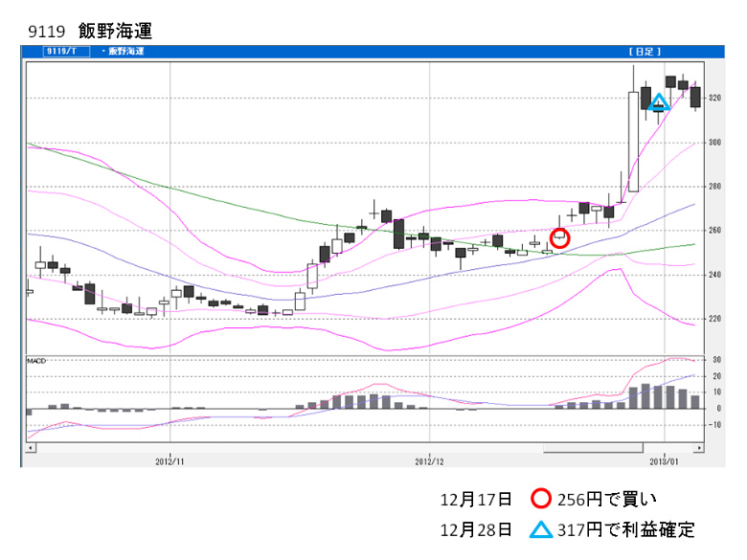The image size is (747, 560).
Task: Click the red circle buy marker on the chart
Action: pyautogui.click(x=560, y=236)
